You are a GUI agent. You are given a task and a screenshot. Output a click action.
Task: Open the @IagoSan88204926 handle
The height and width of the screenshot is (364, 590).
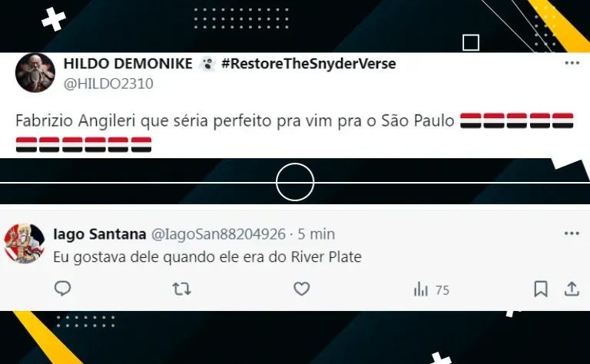[x=218, y=234]
